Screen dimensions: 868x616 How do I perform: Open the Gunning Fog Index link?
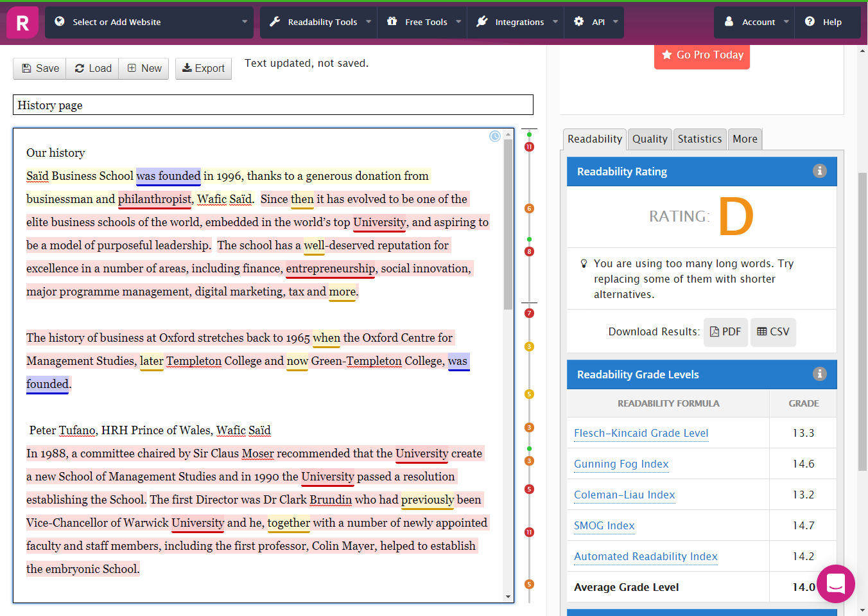[621, 464]
